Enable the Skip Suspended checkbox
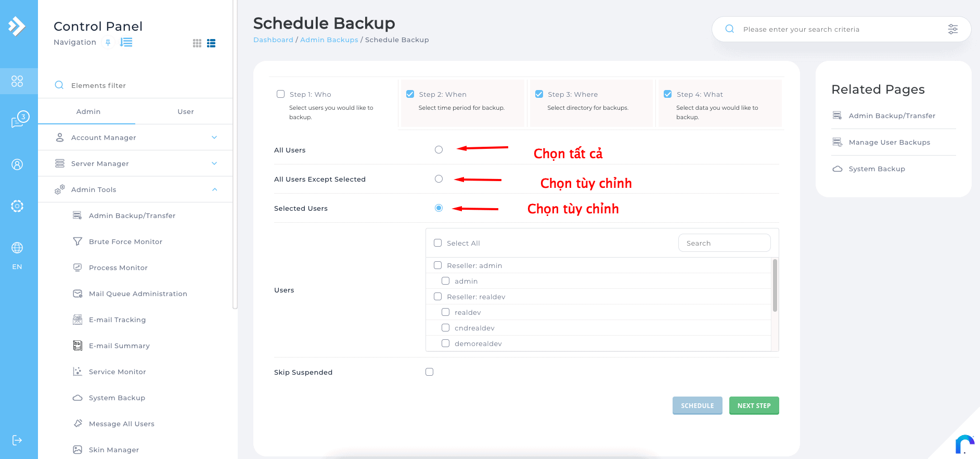This screenshot has height=459, width=980. tap(430, 372)
